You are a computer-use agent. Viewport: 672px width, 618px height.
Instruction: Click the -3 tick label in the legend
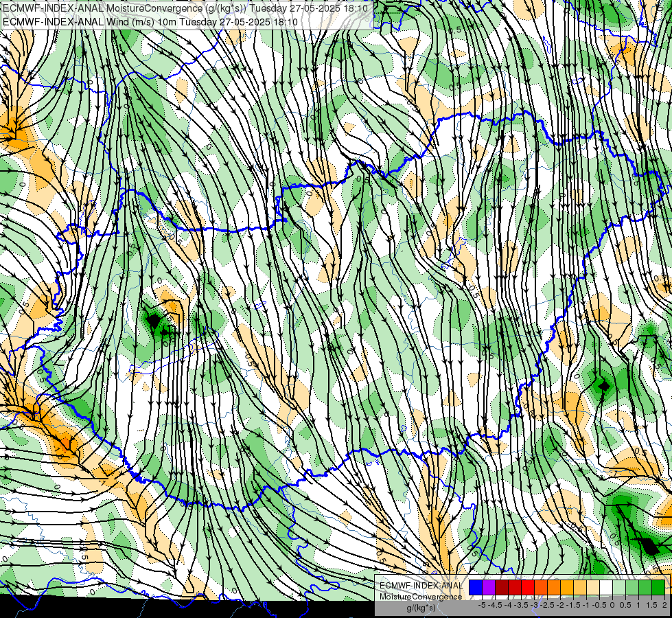534,605
